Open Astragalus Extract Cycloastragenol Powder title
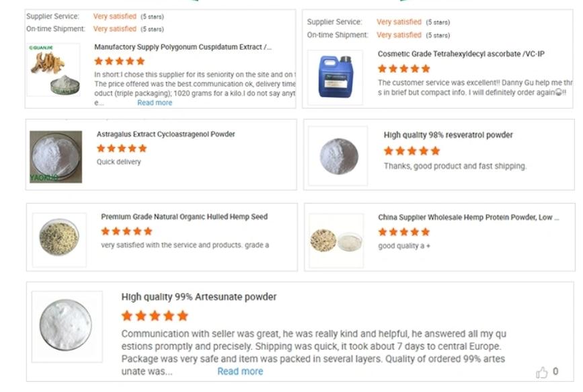The image size is (583, 392). click(165, 134)
